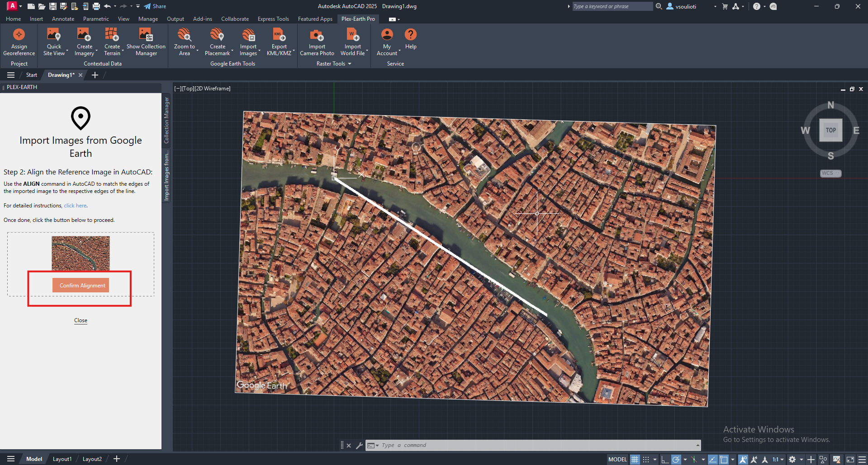This screenshot has width=868, height=465.
Task: Select the Create Terrain tool
Action: tap(112, 42)
